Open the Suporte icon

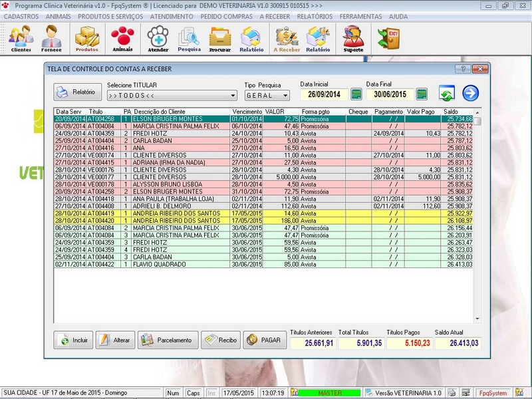[x=353, y=38]
